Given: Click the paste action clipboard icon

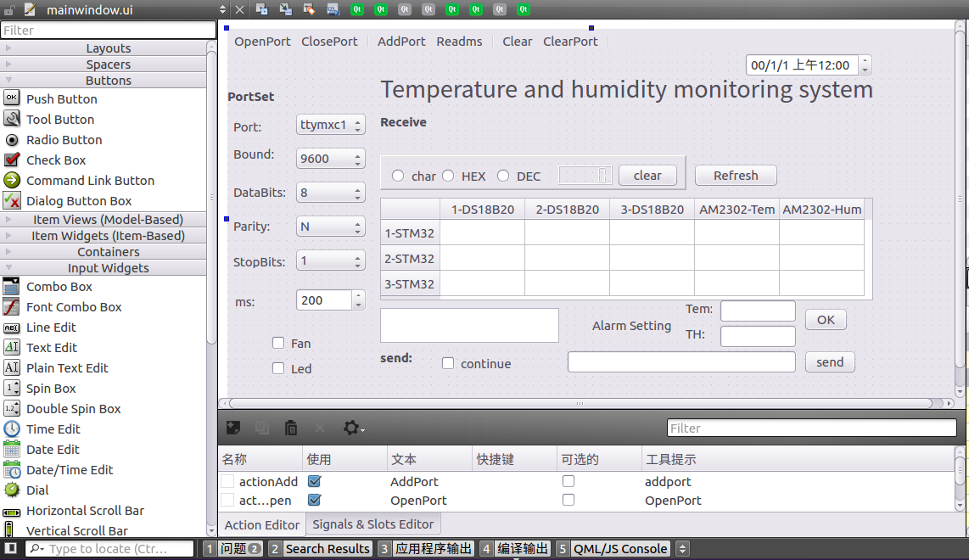Looking at the screenshot, I should 291,428.
